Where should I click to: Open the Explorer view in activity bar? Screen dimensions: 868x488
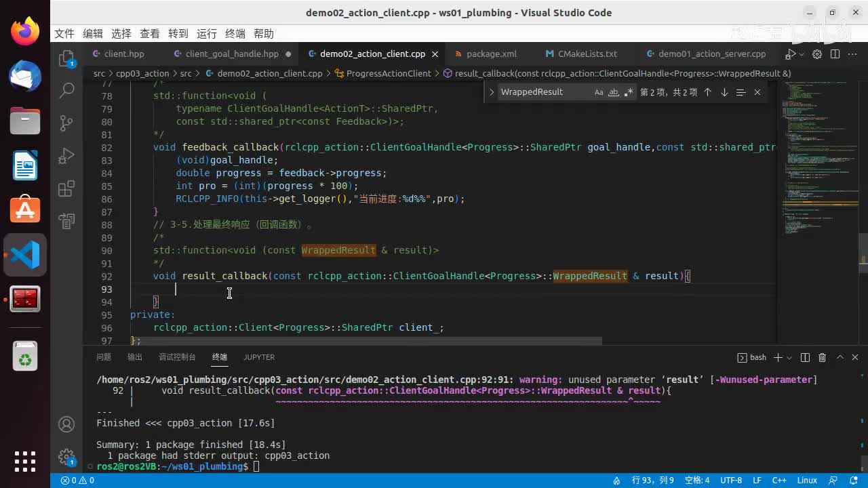click(x=66, y=58)
